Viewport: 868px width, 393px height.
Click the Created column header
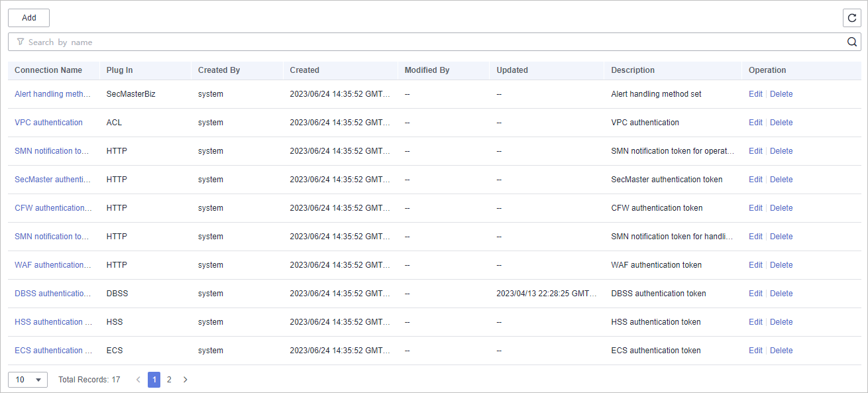pos(304,70)
